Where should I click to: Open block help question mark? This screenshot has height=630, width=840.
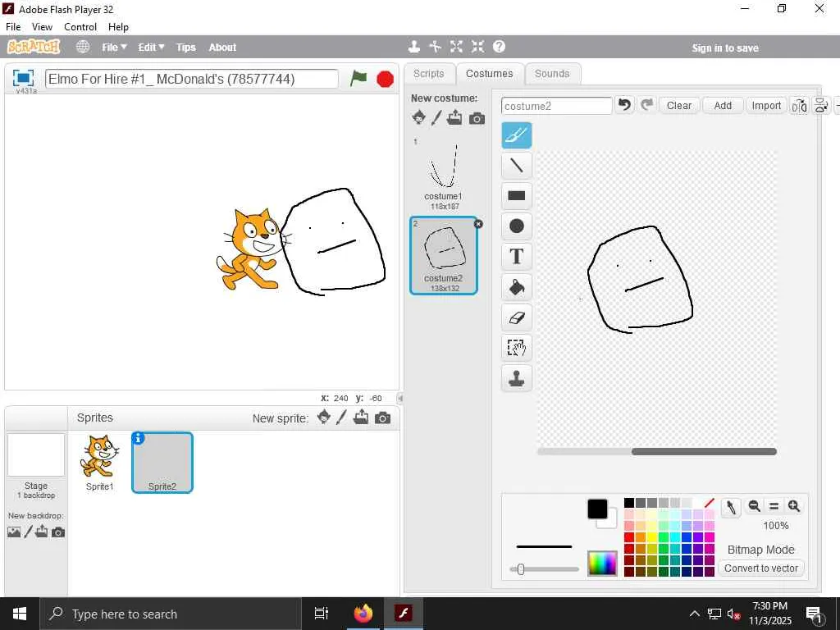499,47
